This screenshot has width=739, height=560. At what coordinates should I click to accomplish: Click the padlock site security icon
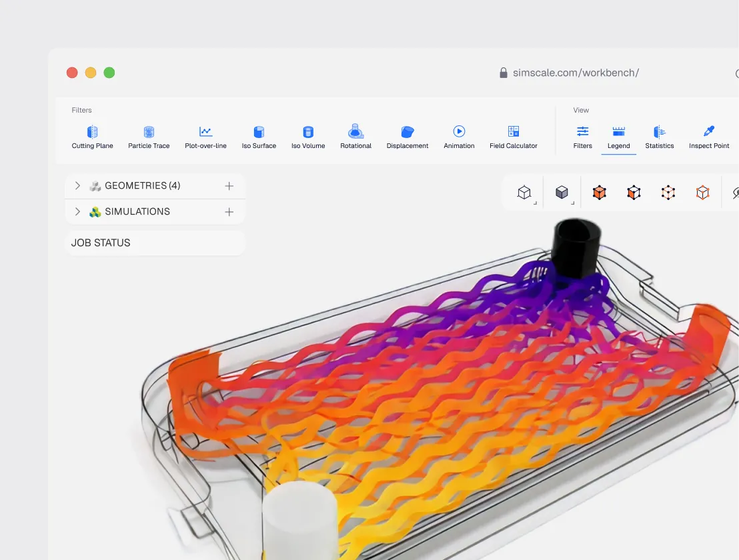click(x=504, y=73)
